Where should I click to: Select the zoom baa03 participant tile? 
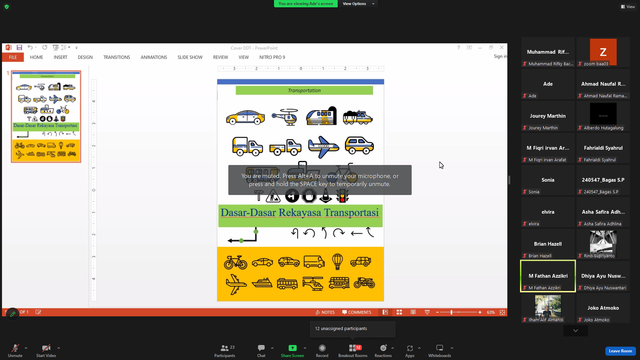click(x=603, y=52)
